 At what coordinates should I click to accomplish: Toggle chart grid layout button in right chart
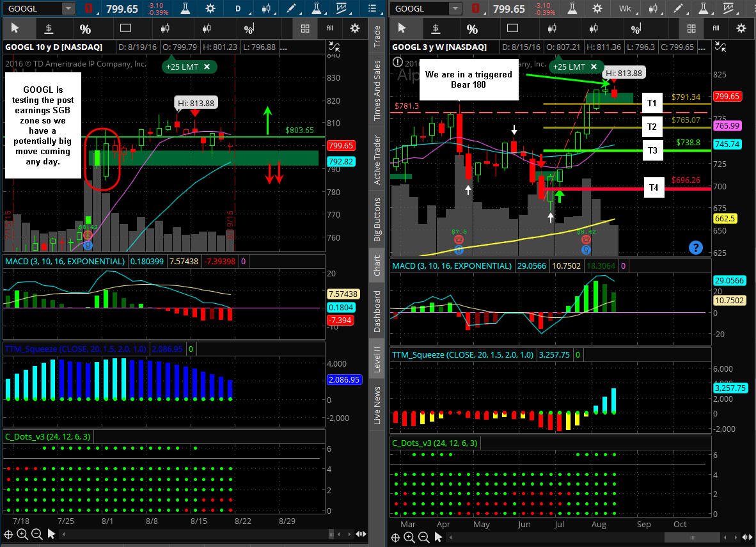[691, 28]
